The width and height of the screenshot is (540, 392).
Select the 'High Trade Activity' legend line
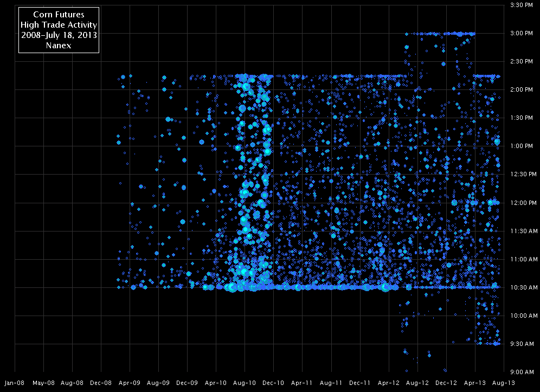pyautogui.click(x=59, y=25)
